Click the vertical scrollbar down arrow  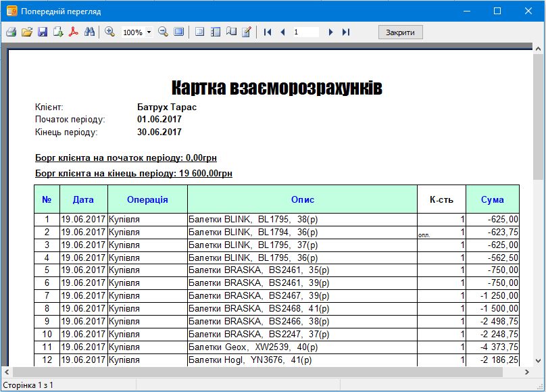(539, 360)
